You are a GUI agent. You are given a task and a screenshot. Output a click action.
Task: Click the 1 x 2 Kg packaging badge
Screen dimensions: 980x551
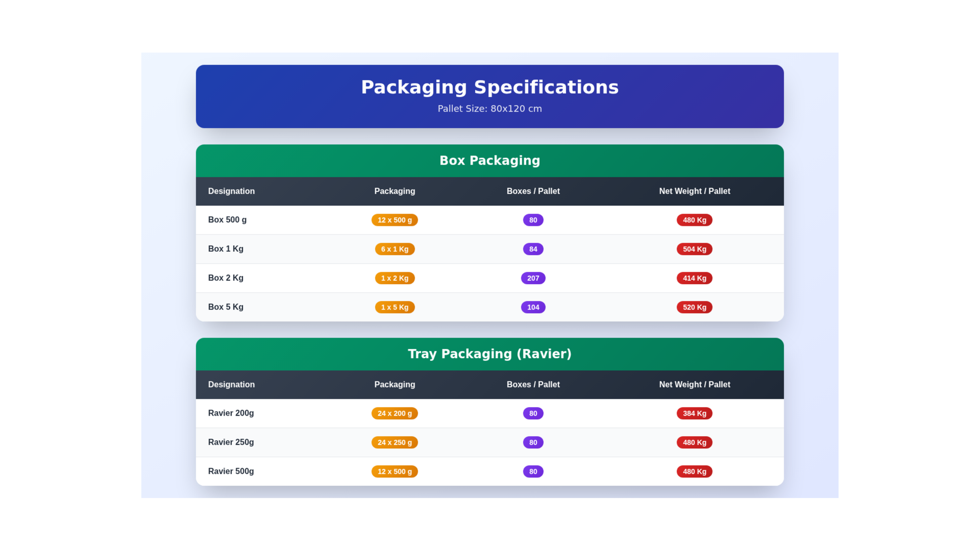click(x=394, y=278)
